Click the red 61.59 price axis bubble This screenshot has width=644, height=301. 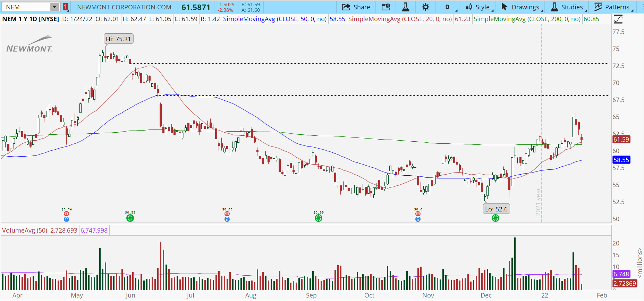(x=621, y=139)
